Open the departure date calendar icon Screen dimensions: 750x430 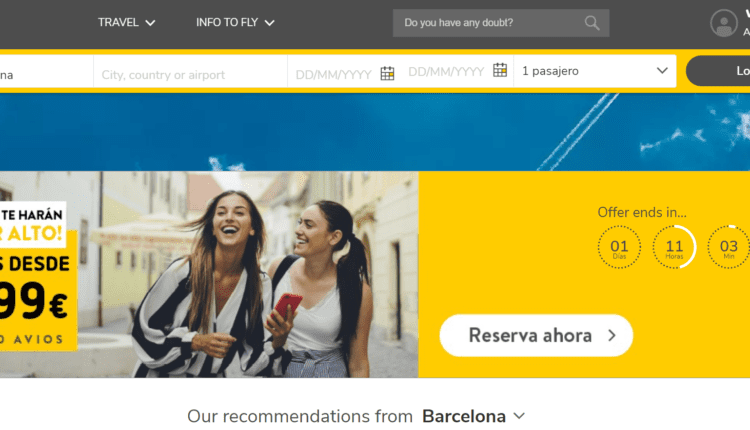pyautogui.click(x=387, y=73)
